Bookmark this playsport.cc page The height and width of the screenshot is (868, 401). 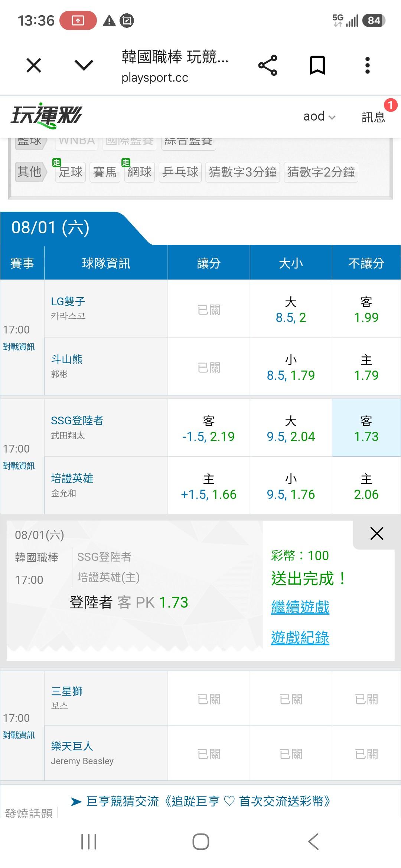[x=317, y=66]
